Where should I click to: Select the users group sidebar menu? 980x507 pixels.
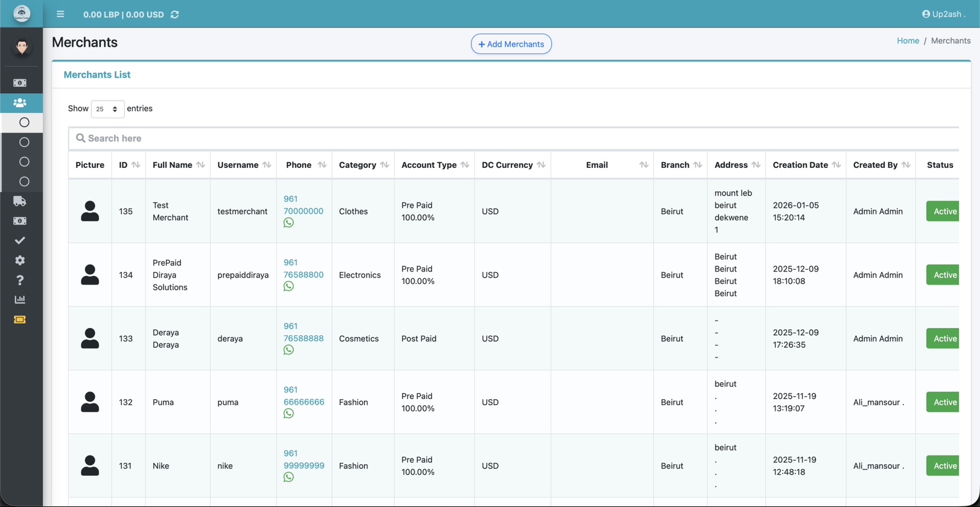click(20, 103)
